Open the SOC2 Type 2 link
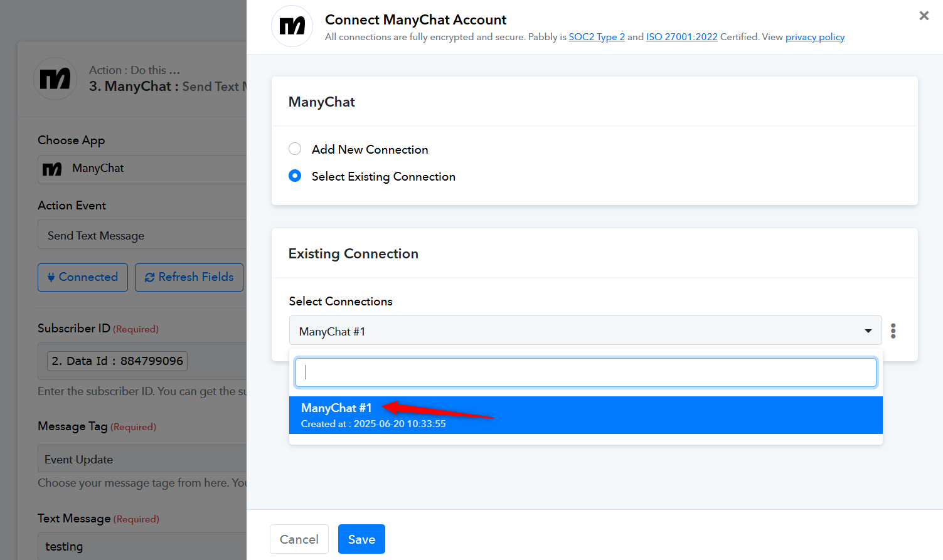 coord(597,37)
